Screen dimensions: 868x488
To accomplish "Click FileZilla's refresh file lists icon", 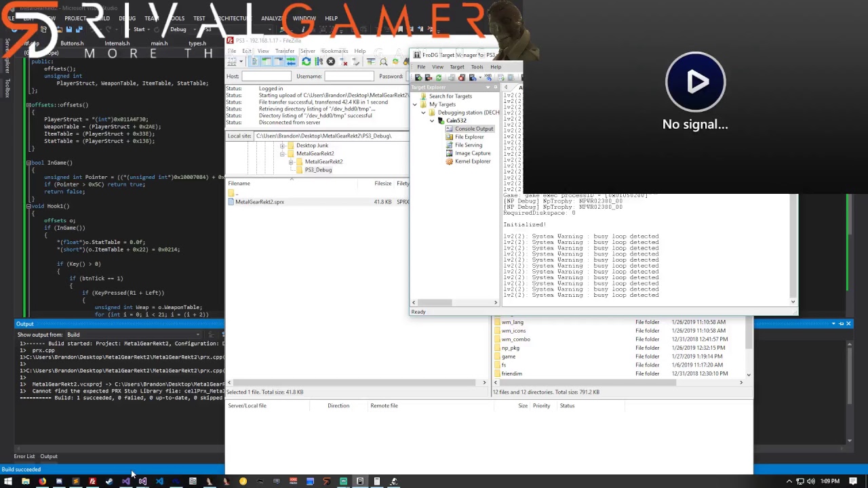I will [x=306, y=62].
